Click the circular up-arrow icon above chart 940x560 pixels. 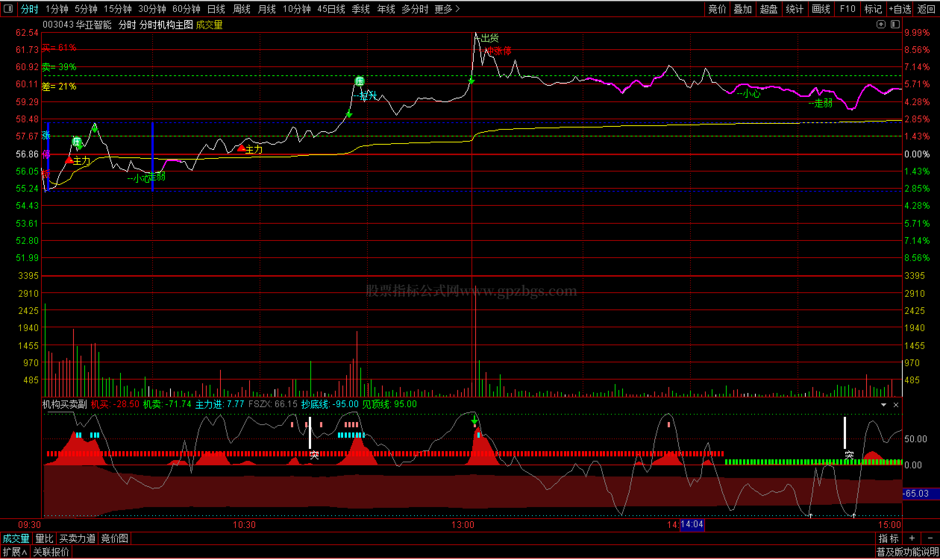(x=881, y=25)
